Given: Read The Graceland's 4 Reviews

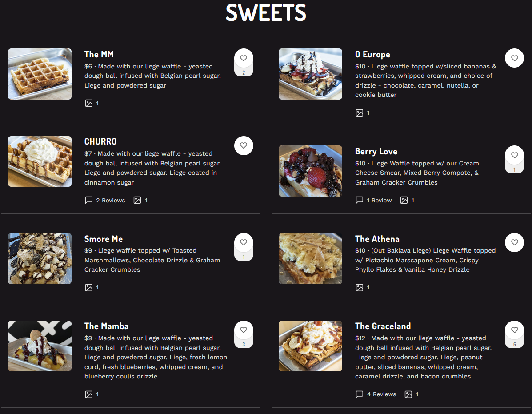Looking at the screenshot, I should tap(376, 394).
